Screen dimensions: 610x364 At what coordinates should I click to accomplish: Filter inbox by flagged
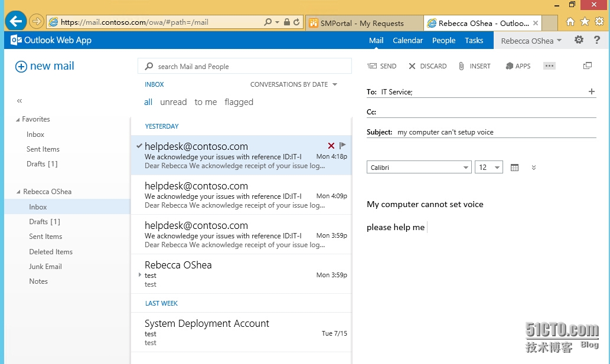point(239,102)
